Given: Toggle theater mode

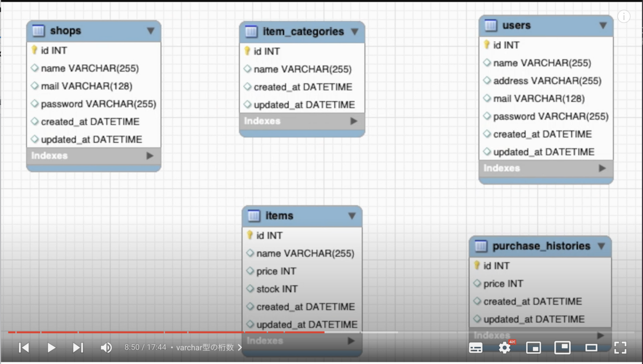Looking at the screenshot, I should point(591,347).
